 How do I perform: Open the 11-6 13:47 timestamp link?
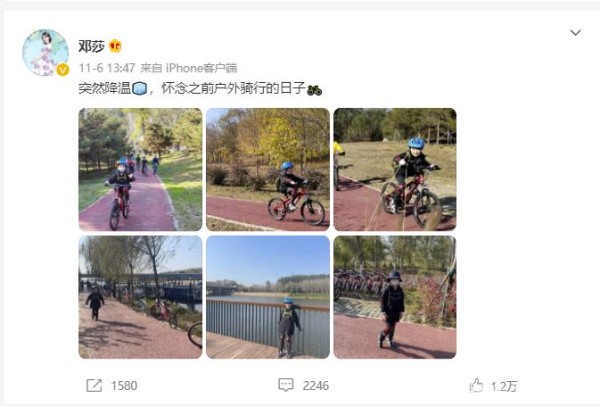[x=107, y=68]
